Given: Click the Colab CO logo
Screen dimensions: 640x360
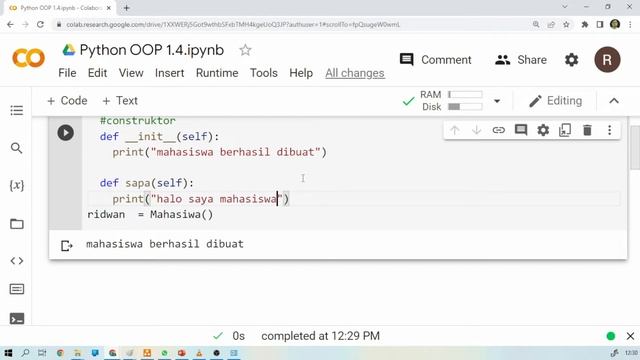Looking at the screenshot, I should click(29, 58).
